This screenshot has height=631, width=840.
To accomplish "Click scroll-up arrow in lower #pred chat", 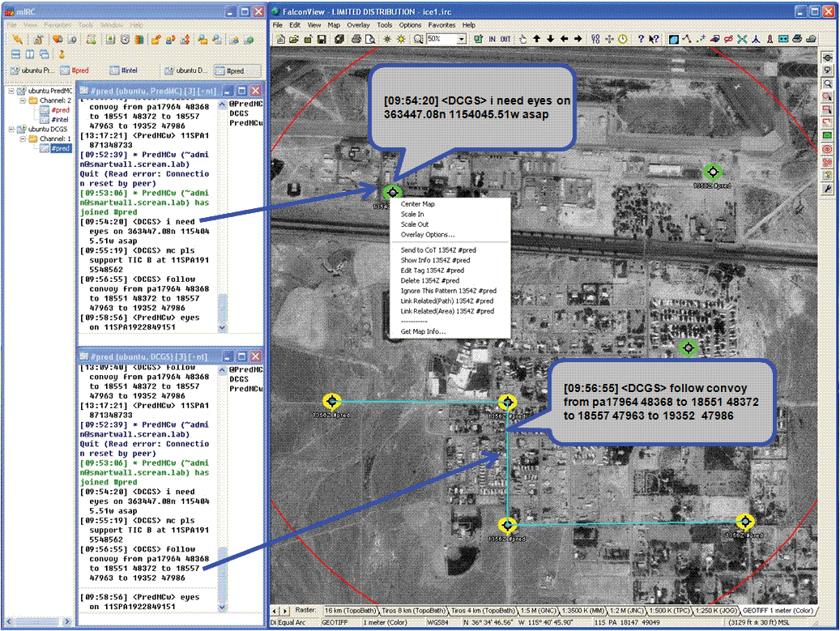I will point(222,370).
